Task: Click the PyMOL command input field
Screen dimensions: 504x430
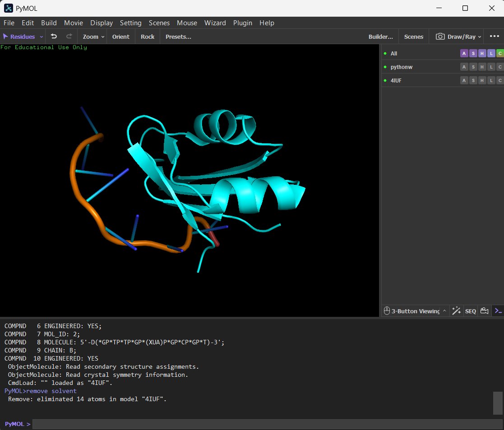Action: tap(267, 424)
